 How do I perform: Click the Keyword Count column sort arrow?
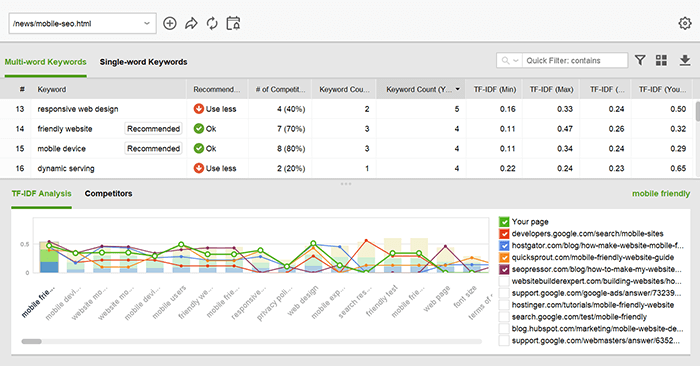point(458,89)
